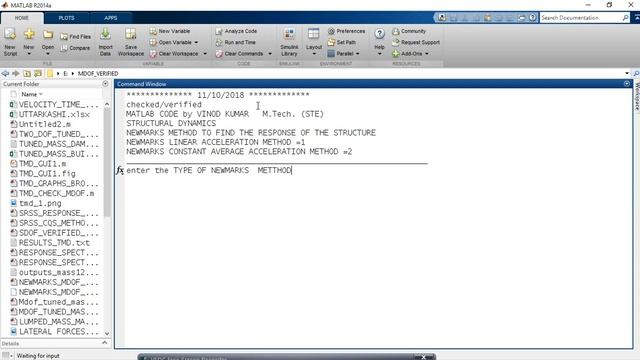Click New Variable
The width and height of the screenshot is (640, 360).
[x=170, y=31]
